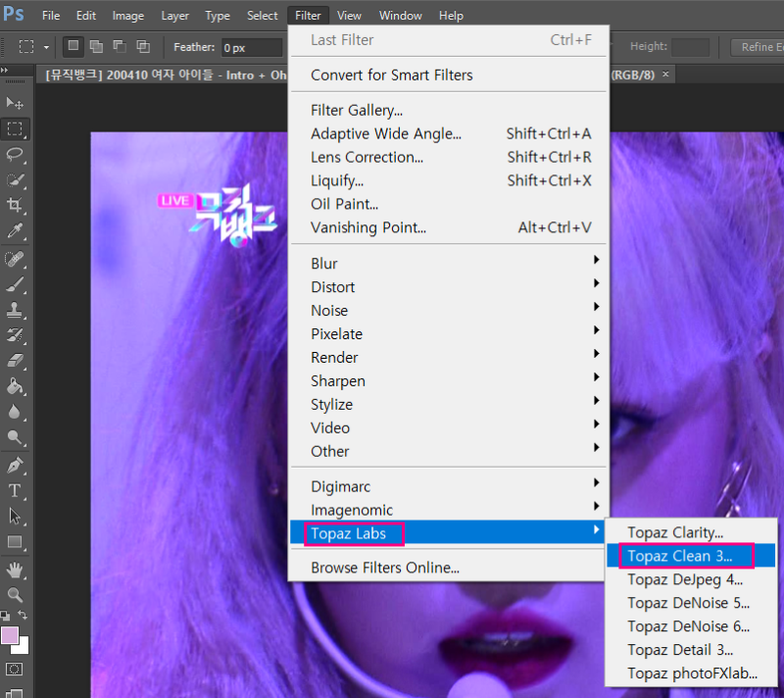The image size is (784, 698).
Task: Enable Add to Selection mode
Action: click(x=96, y=46)
